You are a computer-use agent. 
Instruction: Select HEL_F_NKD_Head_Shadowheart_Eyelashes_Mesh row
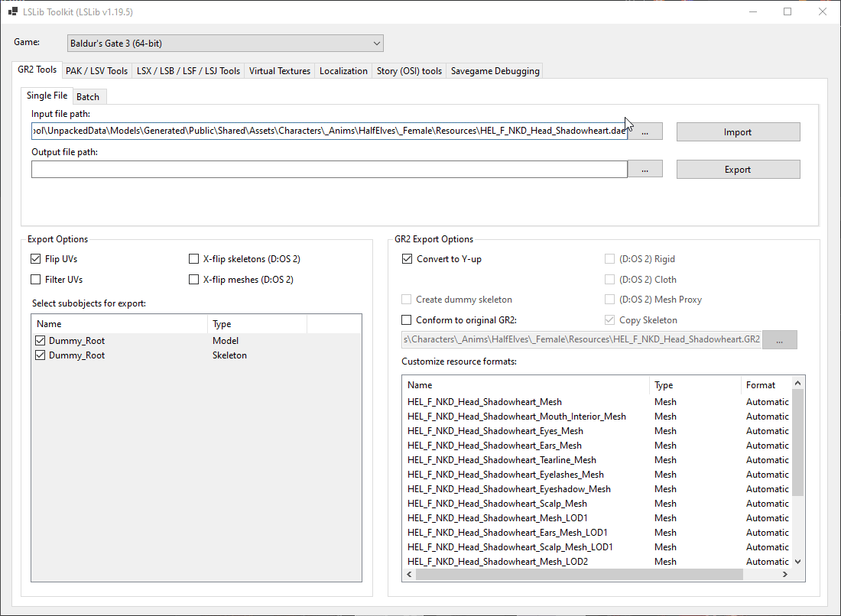click(598, 475)
